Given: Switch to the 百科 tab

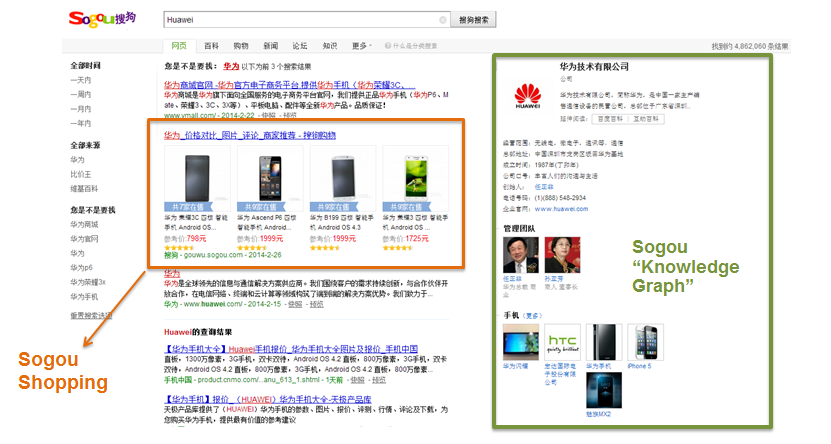Looking at the screenshot, I should [212, 46].
